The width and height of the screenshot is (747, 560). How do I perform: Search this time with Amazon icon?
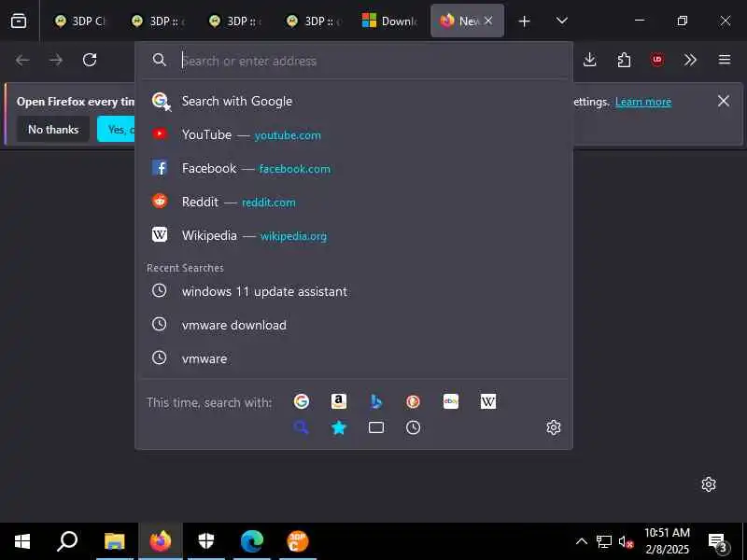tap(339, 401)
